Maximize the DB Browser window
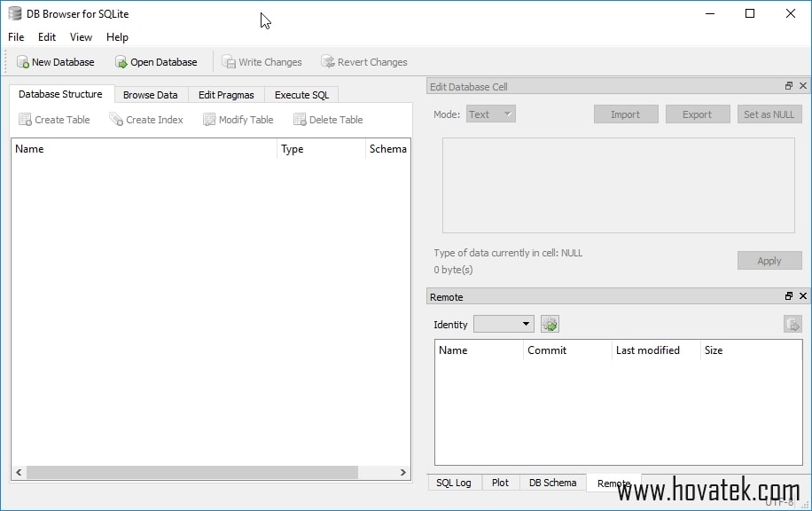The width and height of the screenshot is (812, 511). pos(750,13)
